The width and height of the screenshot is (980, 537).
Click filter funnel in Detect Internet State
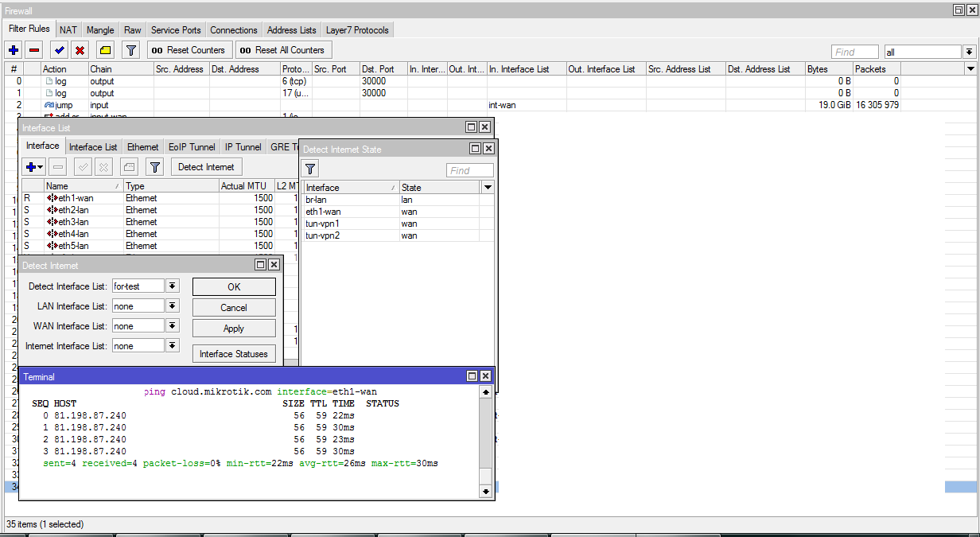[x=310, y=169]
